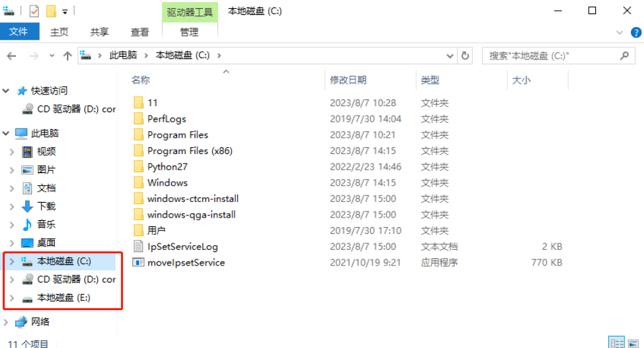Expand the 本地磁盘 (E:) node
Screen dimensions: 644x348
12,298
